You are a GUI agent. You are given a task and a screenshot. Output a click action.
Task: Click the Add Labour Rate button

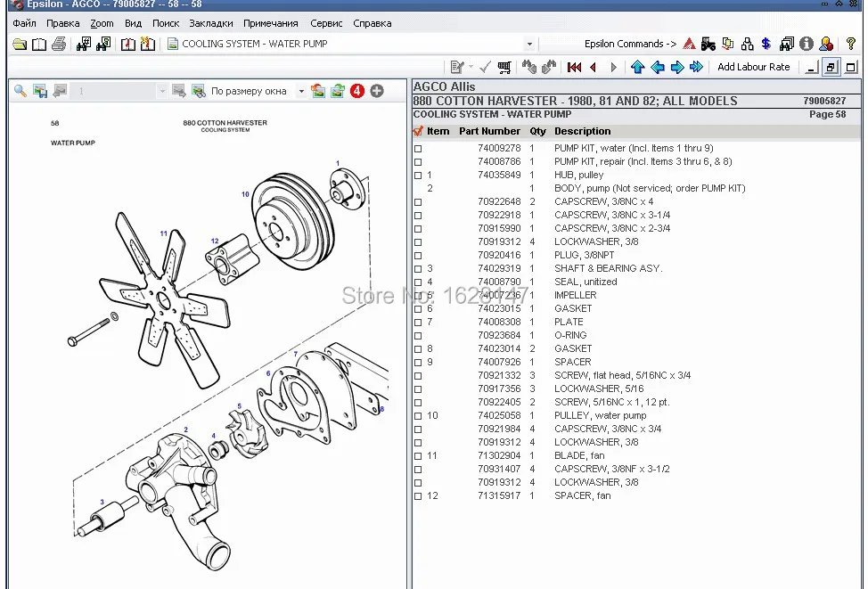(753, 67)
